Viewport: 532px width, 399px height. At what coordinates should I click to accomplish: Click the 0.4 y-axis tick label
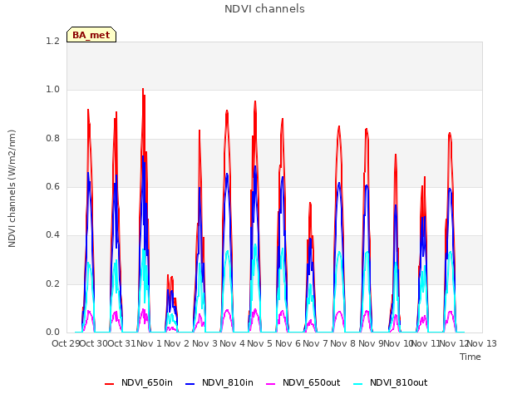pyautogui.click(x=52, y=235)
